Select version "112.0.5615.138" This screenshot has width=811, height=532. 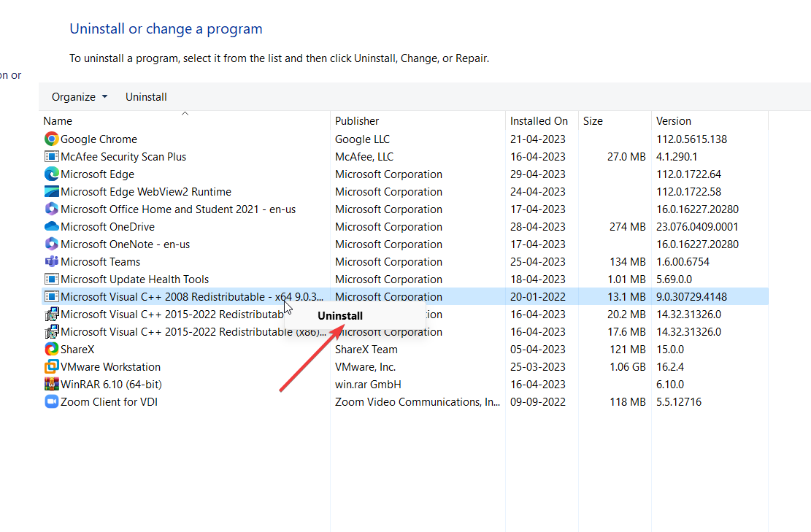click(x=691, y=139)
